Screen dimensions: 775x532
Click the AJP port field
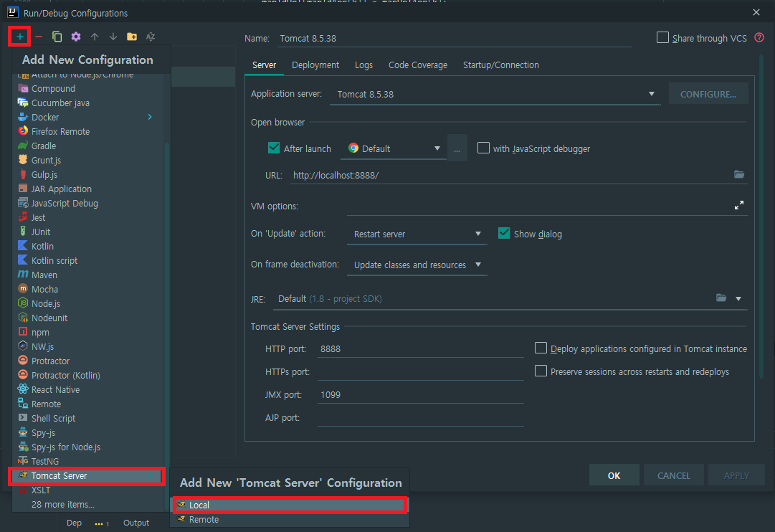click(x=420, y=418)
